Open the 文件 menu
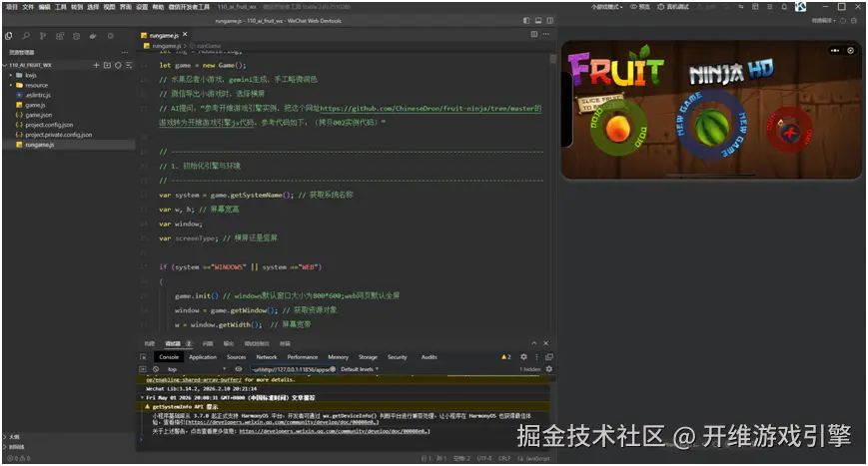The image size is (868, 466). [x=28, y=7]
